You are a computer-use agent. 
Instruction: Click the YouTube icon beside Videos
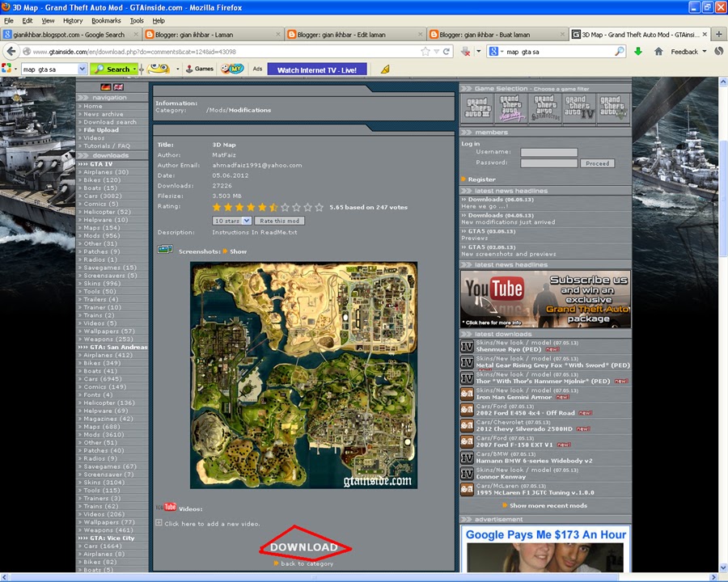coord(167,508)
